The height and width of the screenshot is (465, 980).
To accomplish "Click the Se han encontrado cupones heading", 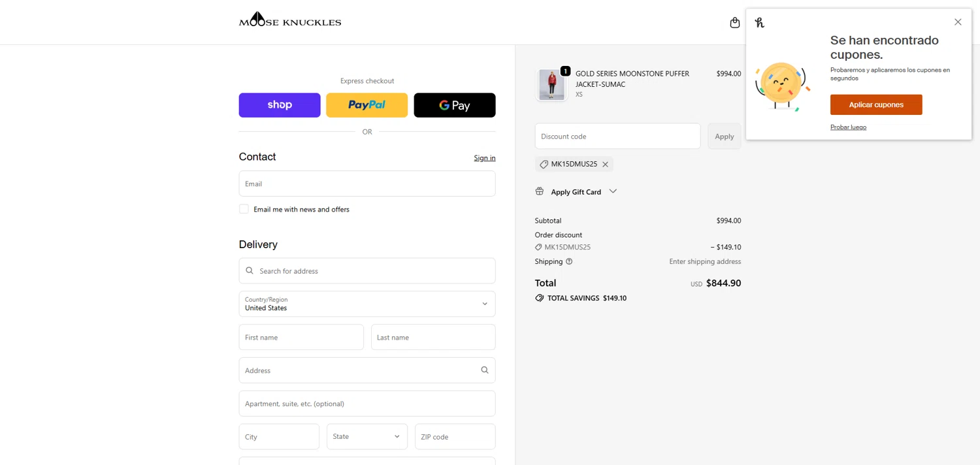I will point(885,47).
